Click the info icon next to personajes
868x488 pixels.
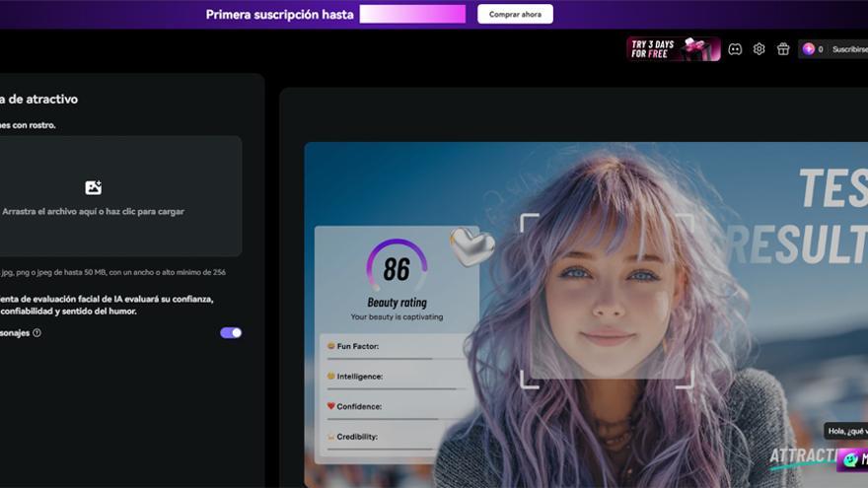(x=37, y=332)
